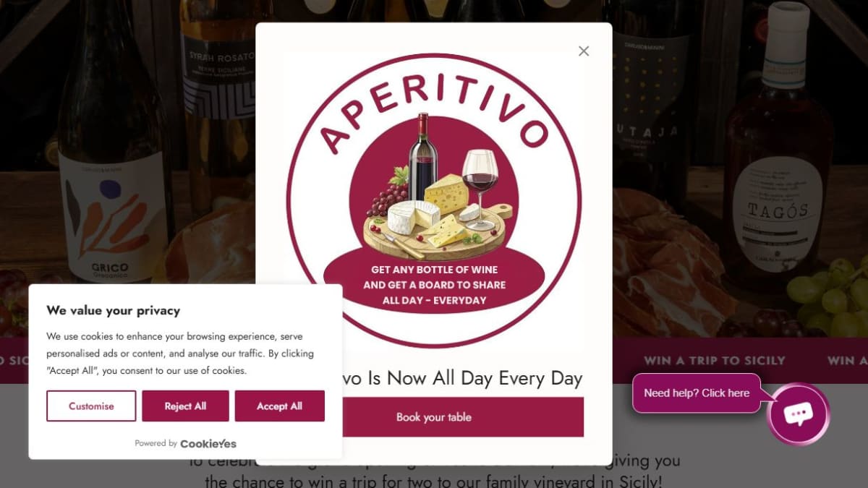Viewport: 868px width, 488px height.
Task: Close the Aperitivo popup with the X
Action: pyautogui.click(x=584, y=51)
